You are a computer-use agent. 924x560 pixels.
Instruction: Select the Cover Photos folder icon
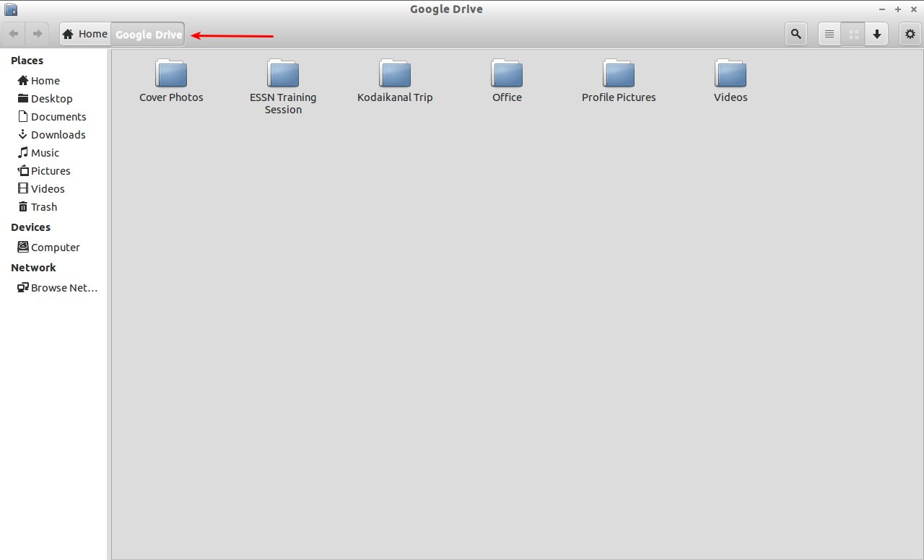click(171, 74)
